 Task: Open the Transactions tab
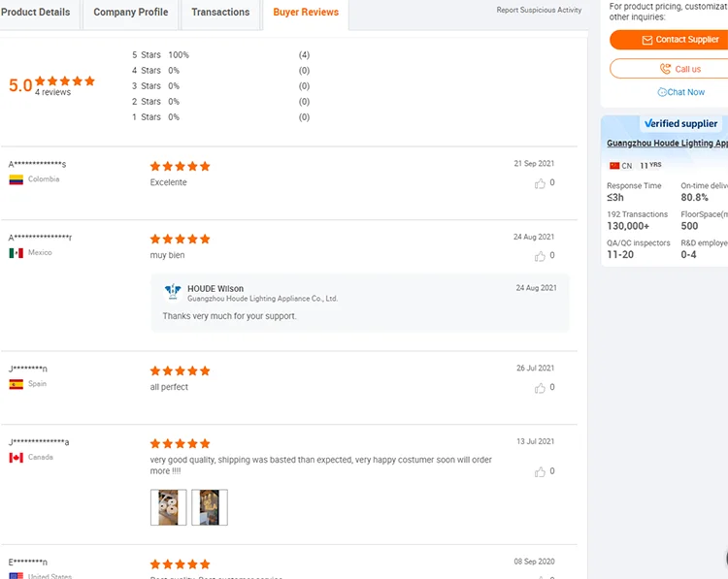tap(220, 13)
